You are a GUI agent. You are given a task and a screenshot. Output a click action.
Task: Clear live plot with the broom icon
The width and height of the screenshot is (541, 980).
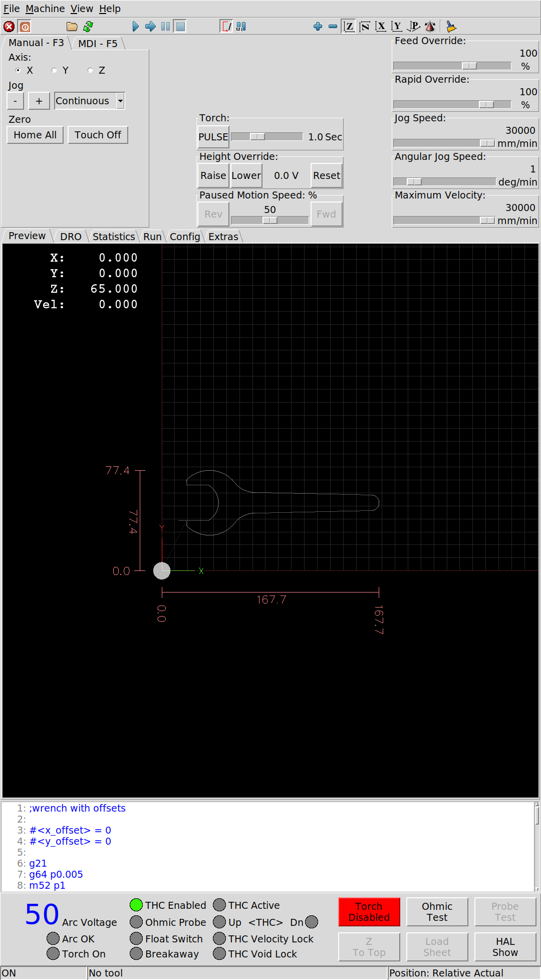coord(451,27)
